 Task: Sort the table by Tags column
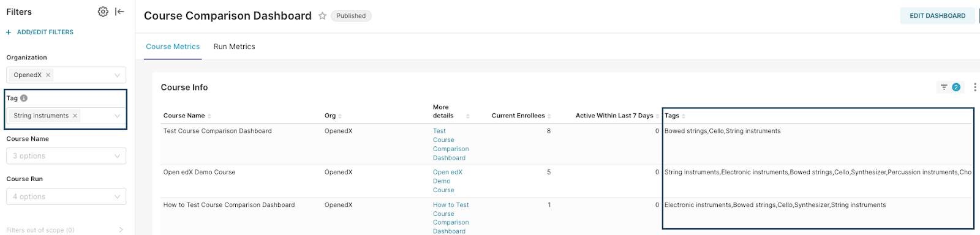[675, 116]
